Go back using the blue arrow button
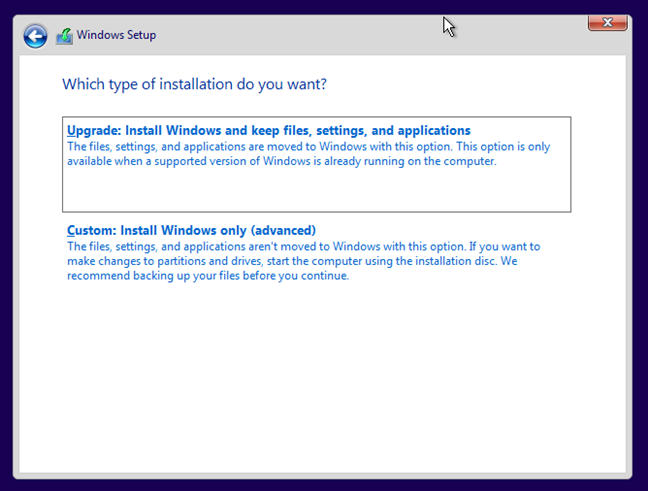The image size is (648, 491). 36,36
